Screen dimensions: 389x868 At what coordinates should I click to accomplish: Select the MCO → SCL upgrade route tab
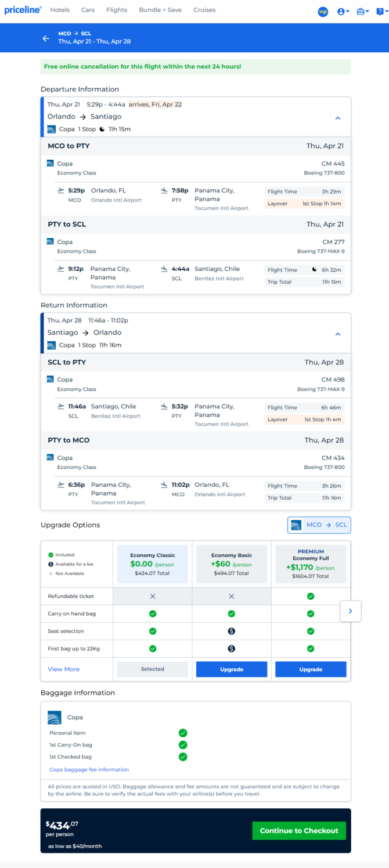pyautogui.click(x=319, y=525)
